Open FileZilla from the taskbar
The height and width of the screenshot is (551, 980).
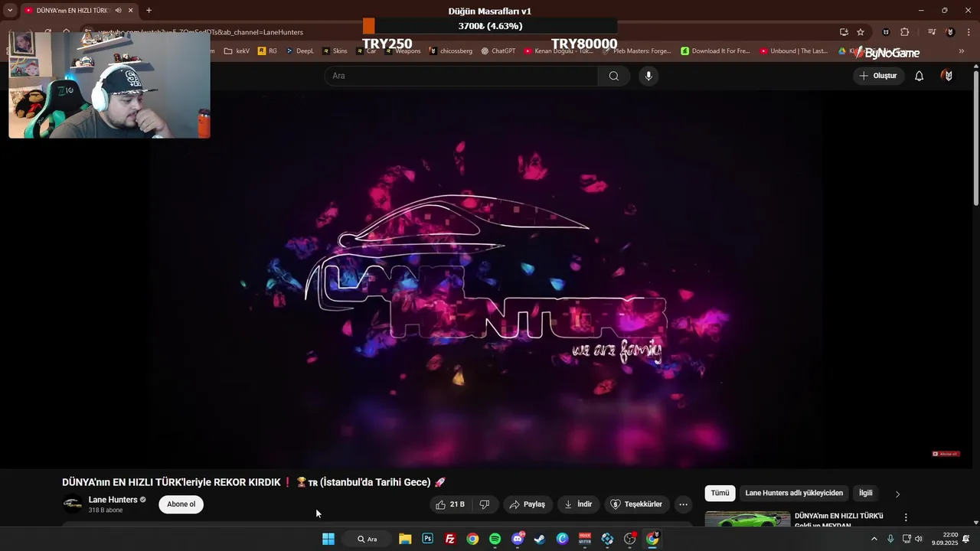pos(450,539)
